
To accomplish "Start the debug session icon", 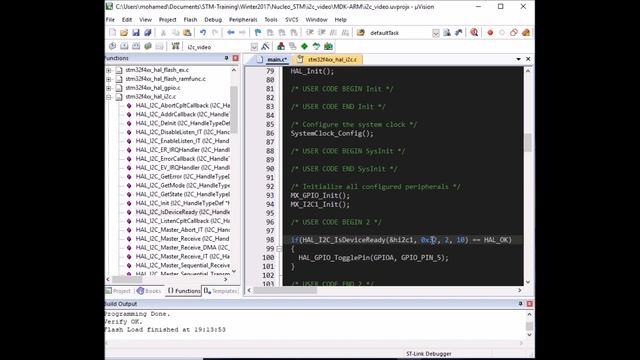I will tap(474, 33).
